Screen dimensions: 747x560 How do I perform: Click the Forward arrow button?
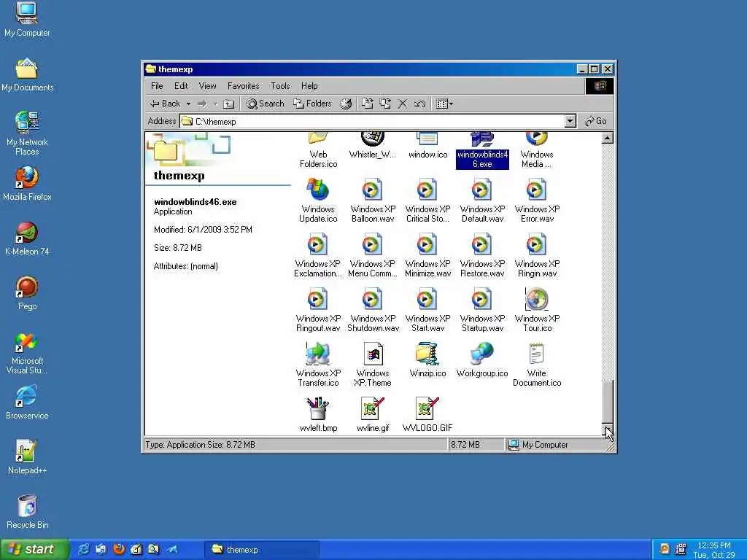coord(203,104)
